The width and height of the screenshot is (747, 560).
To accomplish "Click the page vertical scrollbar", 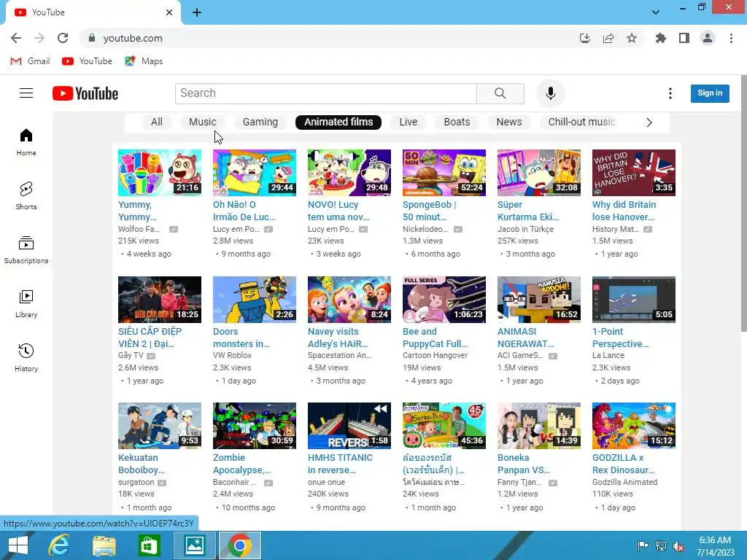I will pyautogui.click(x=743, y=205).
